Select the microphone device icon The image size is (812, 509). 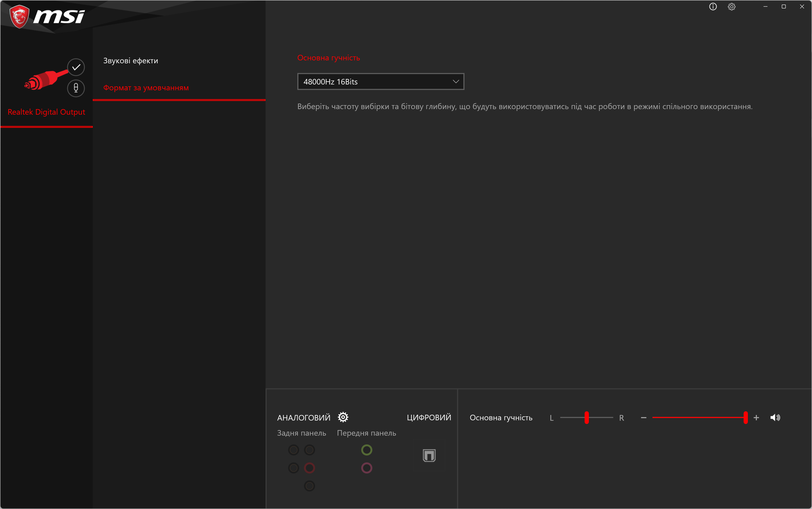76,88
